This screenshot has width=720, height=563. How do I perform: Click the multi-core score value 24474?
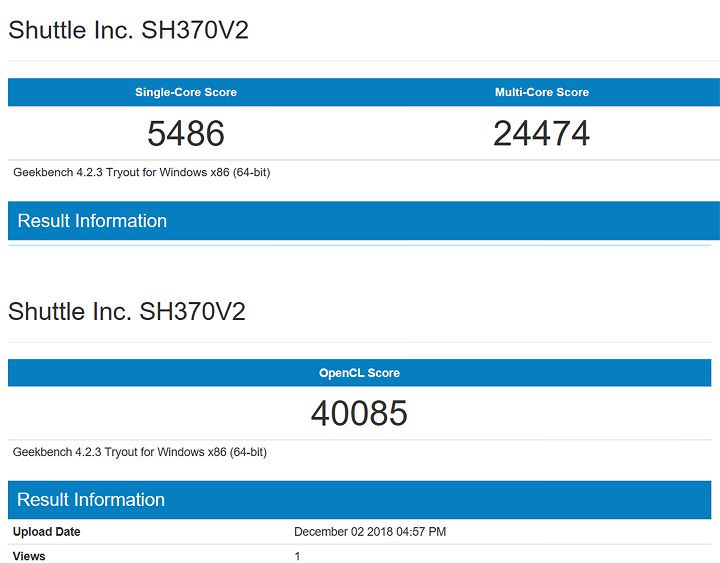[x=542, y=133]
